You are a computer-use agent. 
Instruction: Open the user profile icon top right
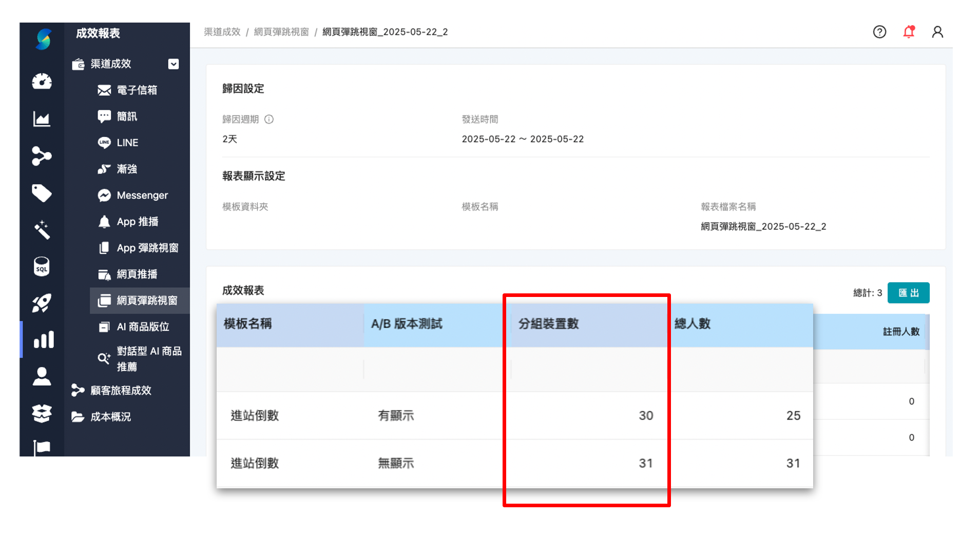(x=938, y=32)
